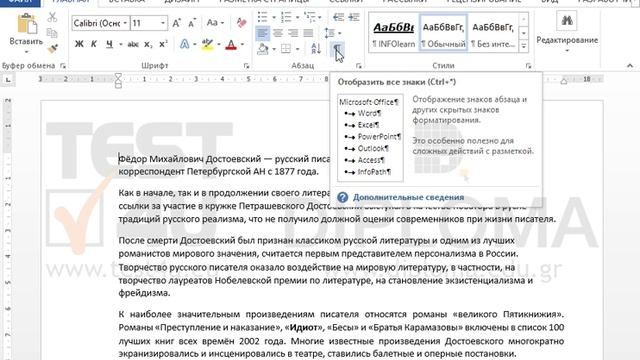The height and width of the screenshot is (360, 640).
Task: Click the blue help question mark icon
Action: tap(342, 198)
